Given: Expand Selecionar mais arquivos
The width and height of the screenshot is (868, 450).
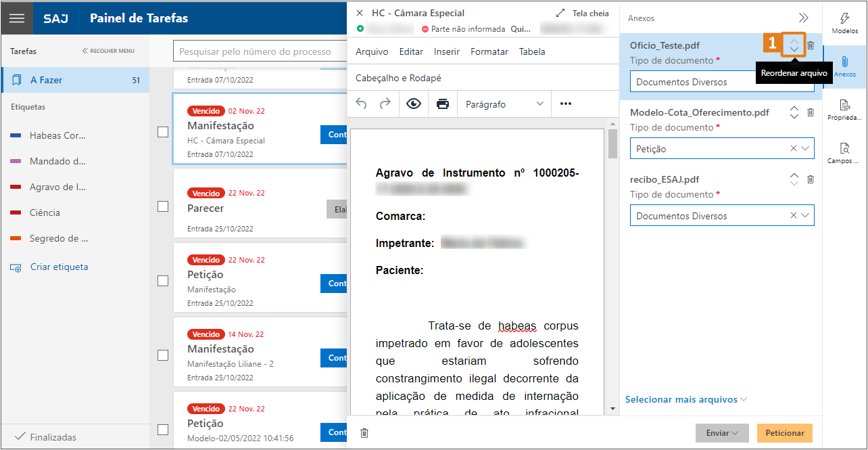Looking at the screenshot, I should coord(685,399).
